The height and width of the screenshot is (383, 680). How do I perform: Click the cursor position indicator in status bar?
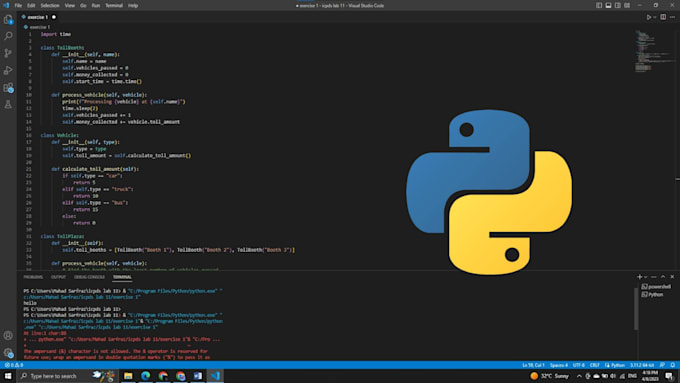click(533, 365)
